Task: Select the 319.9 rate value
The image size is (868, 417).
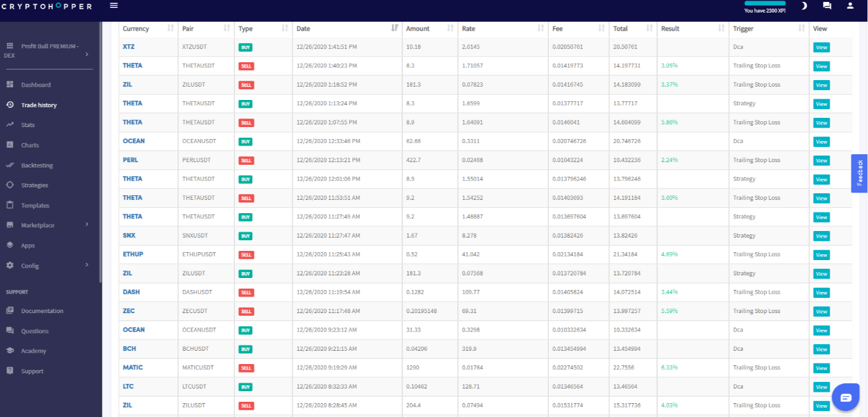Action: coord(469,348)
